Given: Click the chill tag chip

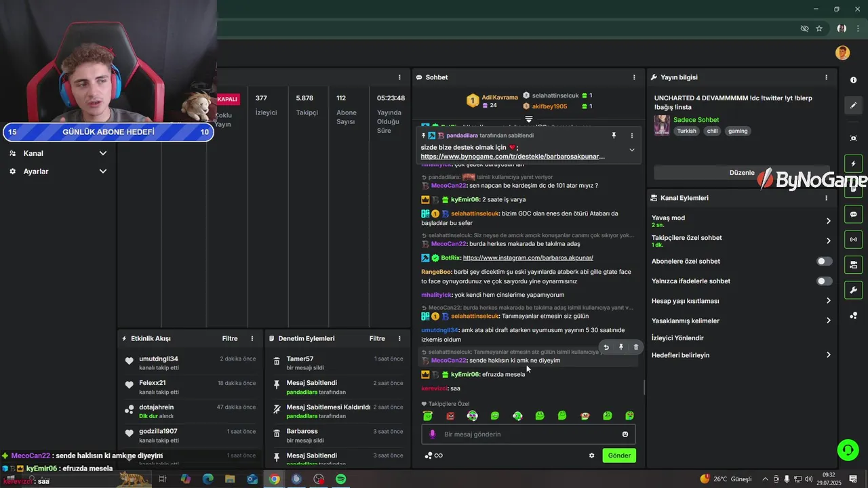Looking at the screenshot, I should (x=712, y=131).
